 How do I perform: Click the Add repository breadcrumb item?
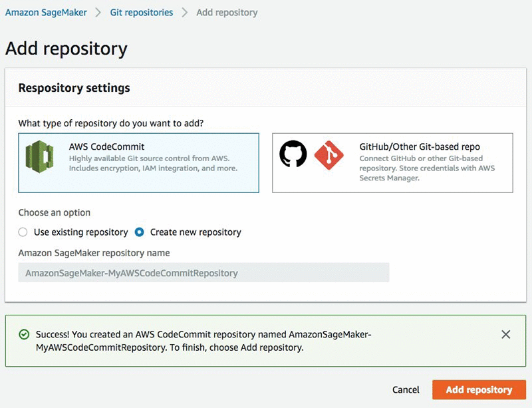point(227,12)
